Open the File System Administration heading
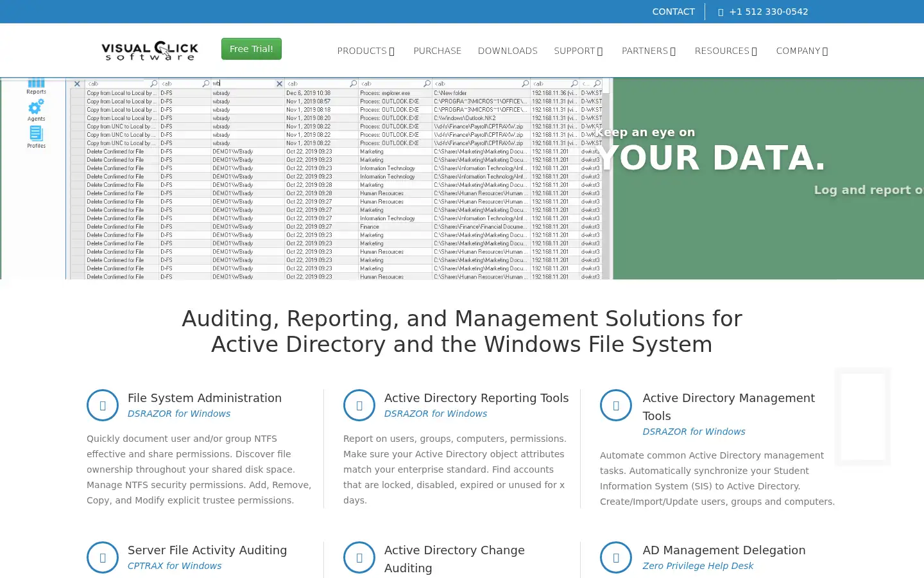 pos(205,398)
